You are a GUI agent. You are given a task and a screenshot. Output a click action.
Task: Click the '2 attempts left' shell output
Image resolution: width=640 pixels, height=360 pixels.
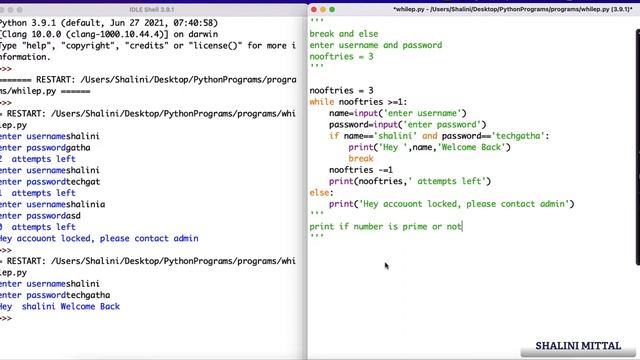point(38,159)
